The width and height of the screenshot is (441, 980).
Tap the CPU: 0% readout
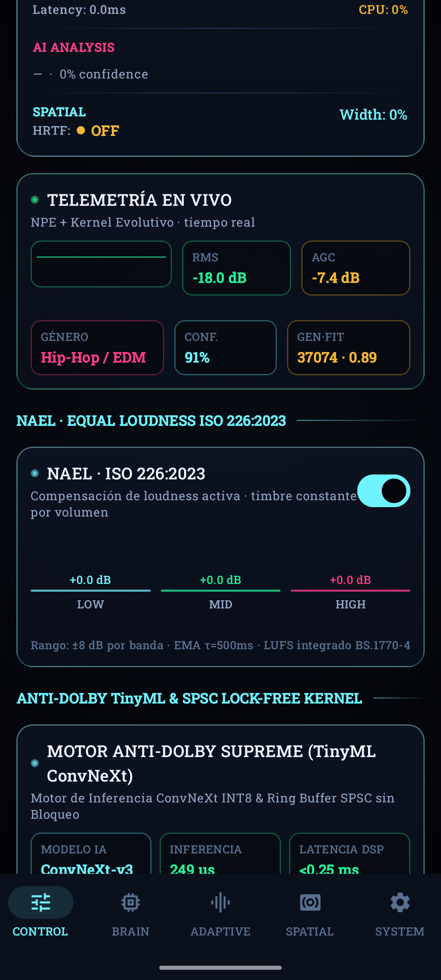(x=383, y=9)
